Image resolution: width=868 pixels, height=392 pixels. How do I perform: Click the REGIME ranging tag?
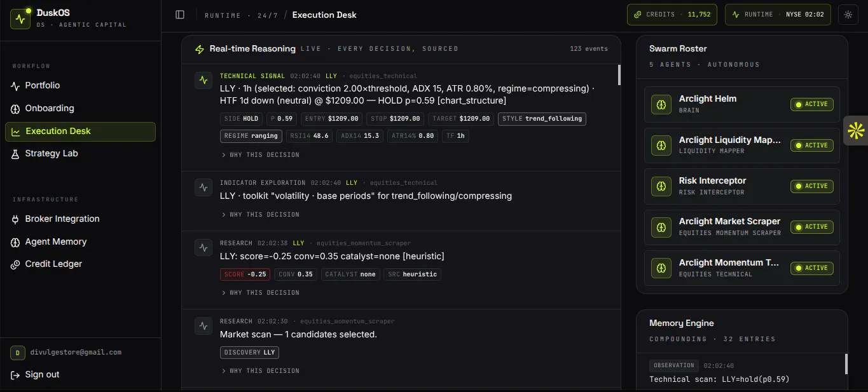click(251, 136)
